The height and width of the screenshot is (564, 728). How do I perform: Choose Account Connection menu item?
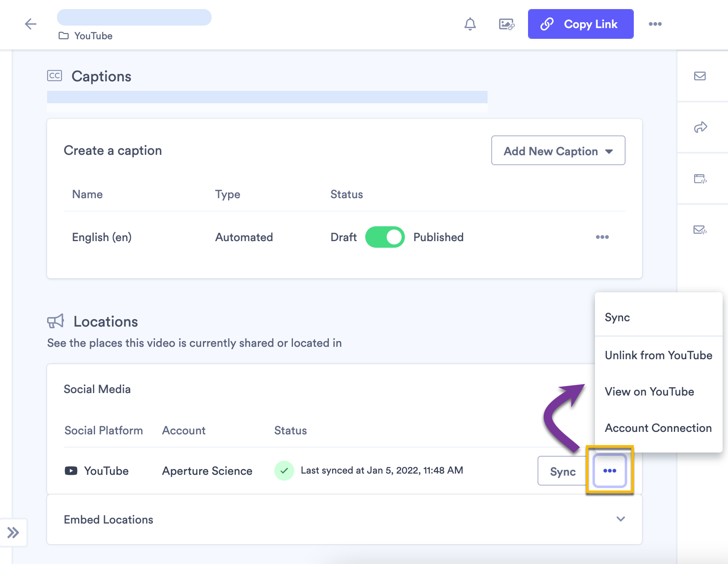[659, 428]
